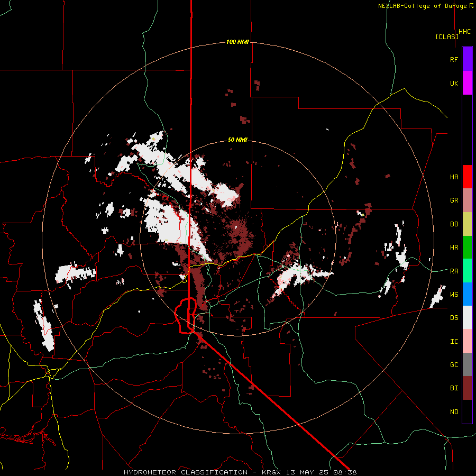Click the 50 NMI range ring label
Viewport: 476px width, 476px height.
click(x=237, y=140)
